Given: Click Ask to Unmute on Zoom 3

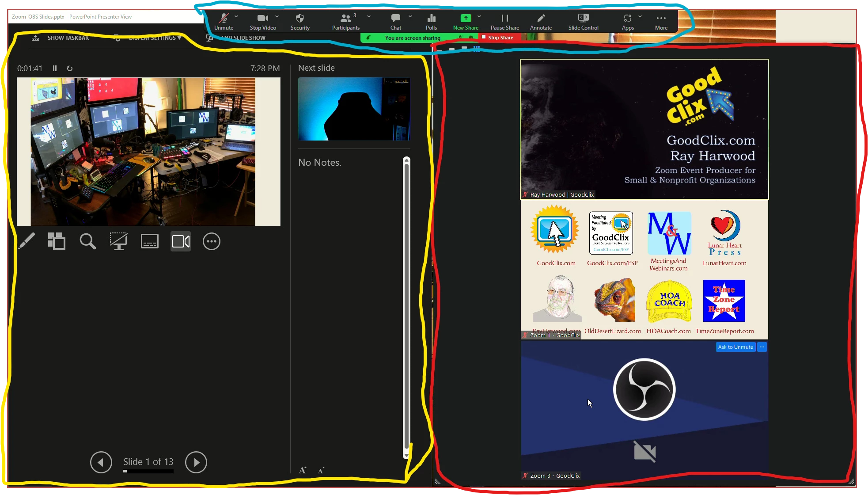Looking at the screenshot, I should [735, 347].
